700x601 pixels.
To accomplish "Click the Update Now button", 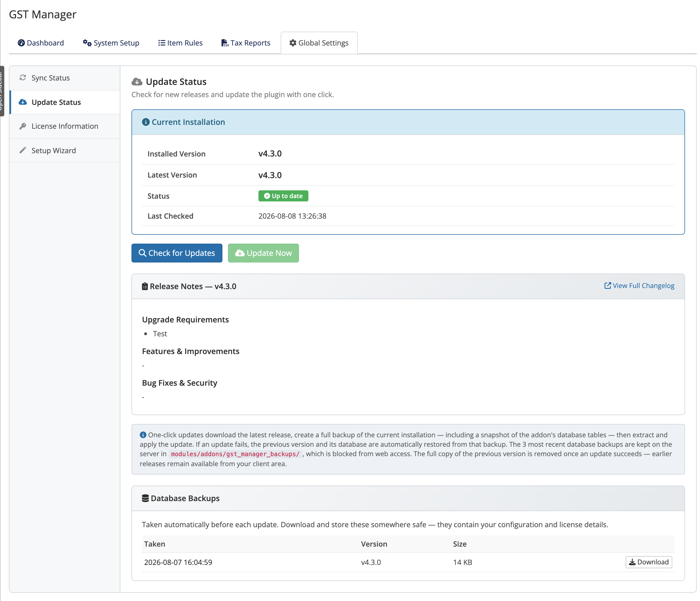I will click(x=263, y=253).
